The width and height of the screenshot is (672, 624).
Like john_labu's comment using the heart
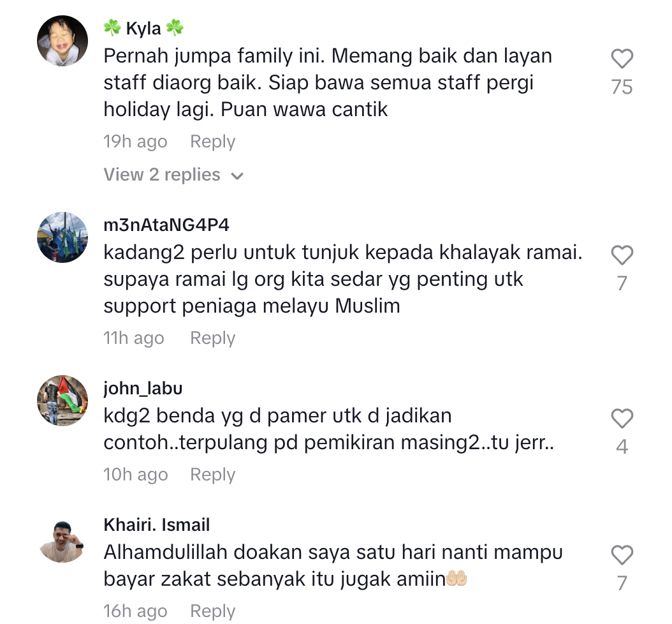(x=622, y=419)
